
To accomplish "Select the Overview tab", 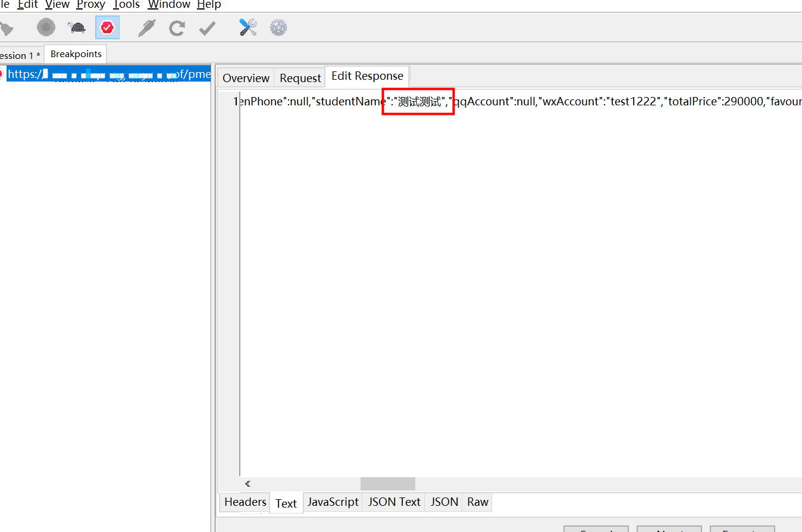I will tap(246, 78).
